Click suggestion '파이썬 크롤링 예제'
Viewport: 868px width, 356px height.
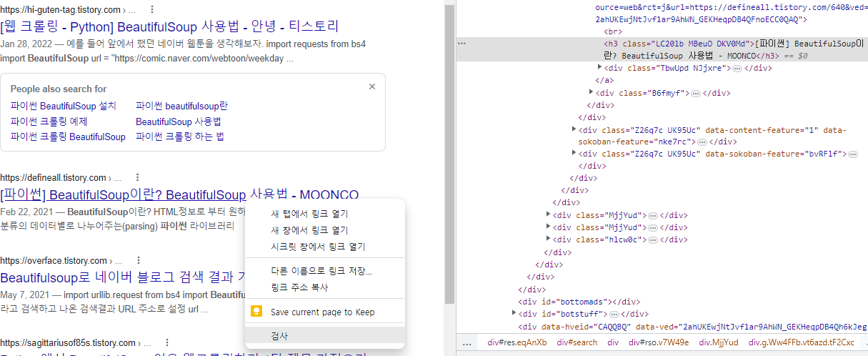[49, 122]
